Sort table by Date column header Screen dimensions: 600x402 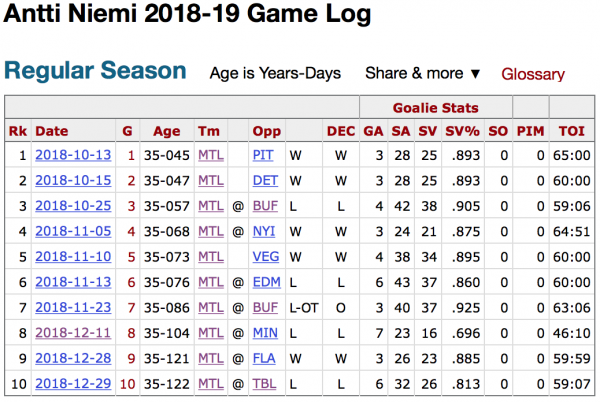[x=52, y=131]
